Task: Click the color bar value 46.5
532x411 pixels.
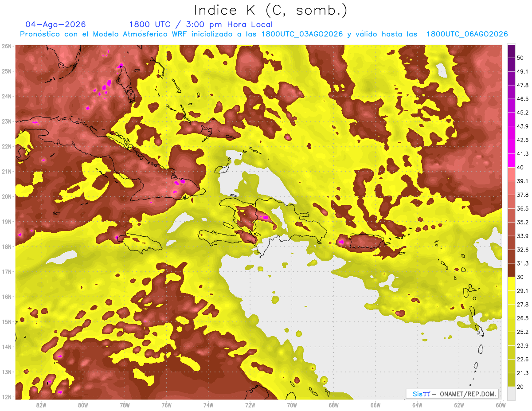Action: click(x=523, y=99)
